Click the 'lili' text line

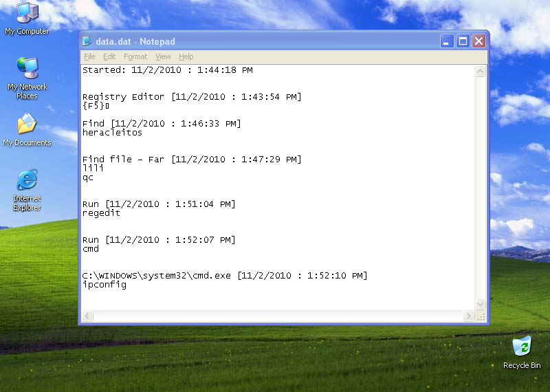pos(93,168)
